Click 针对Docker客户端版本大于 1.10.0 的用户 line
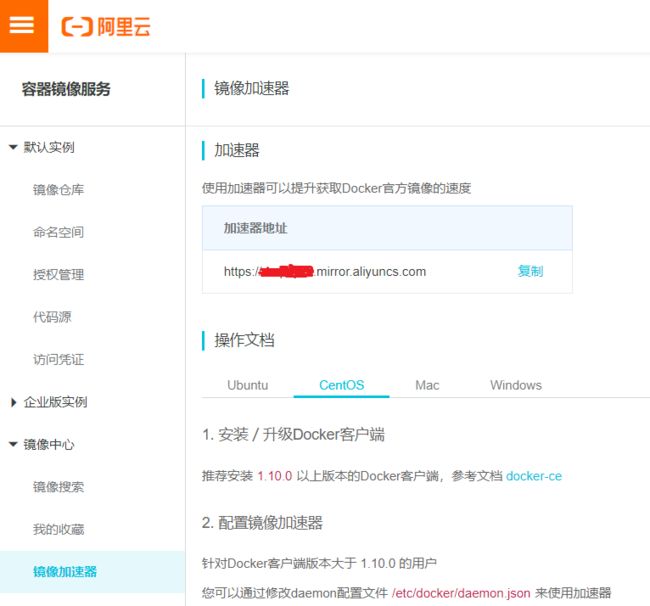 click(319, 563)
